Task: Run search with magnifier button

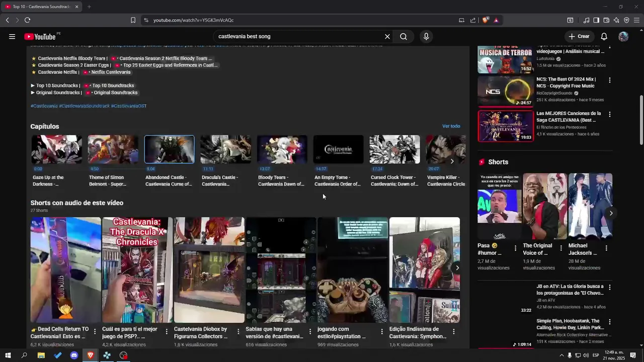Action: (x=404, y=36)
